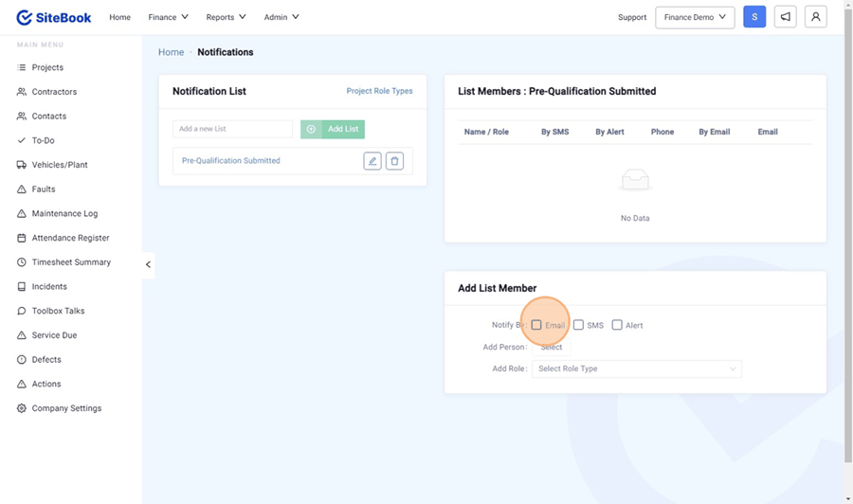Tick the SMS notify checkbox

[x=578, y=325]
